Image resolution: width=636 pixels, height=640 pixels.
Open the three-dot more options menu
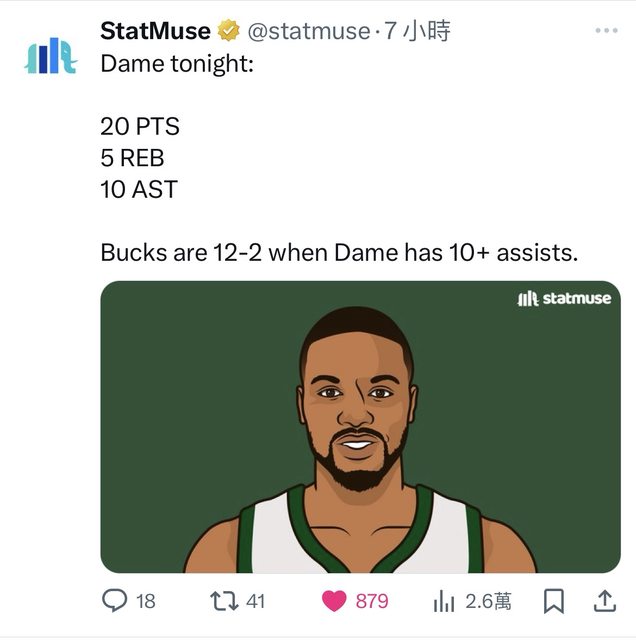[x=606, y=31]
